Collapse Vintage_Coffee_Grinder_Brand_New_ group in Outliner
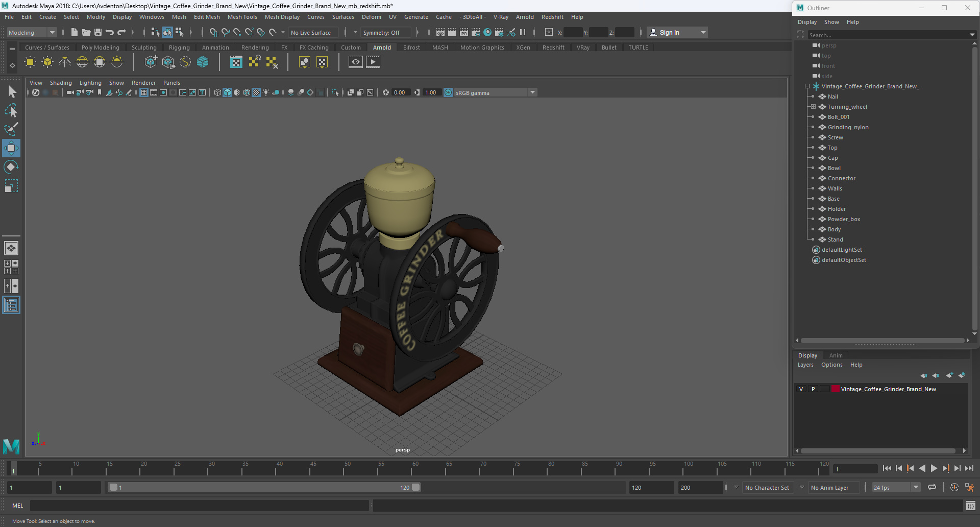Image resolution: width=980 pixels, height=527 pixels. [x=807, y=86]
